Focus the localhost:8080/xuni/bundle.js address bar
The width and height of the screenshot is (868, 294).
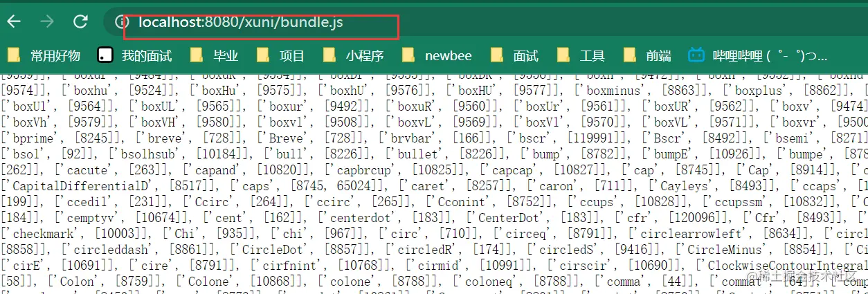(485, 22)
